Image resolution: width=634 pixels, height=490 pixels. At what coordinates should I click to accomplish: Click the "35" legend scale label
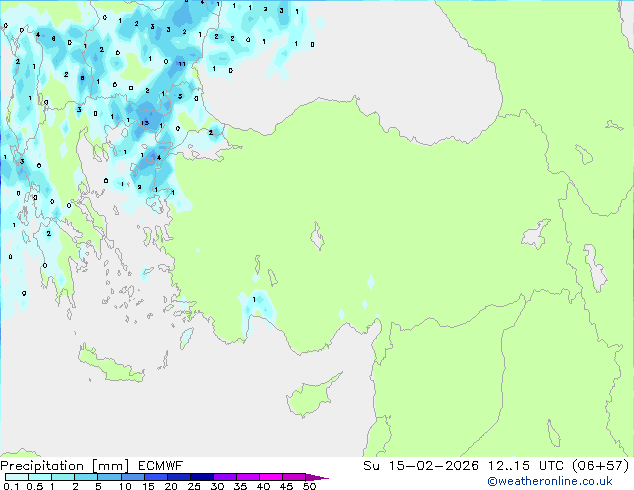(x=240, y=486)
